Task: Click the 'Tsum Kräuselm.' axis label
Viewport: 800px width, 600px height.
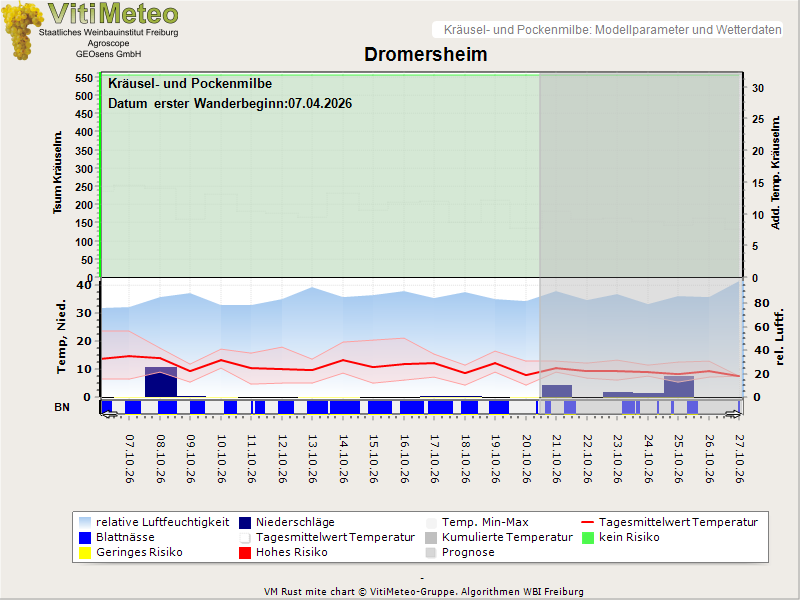Action: 58,172
